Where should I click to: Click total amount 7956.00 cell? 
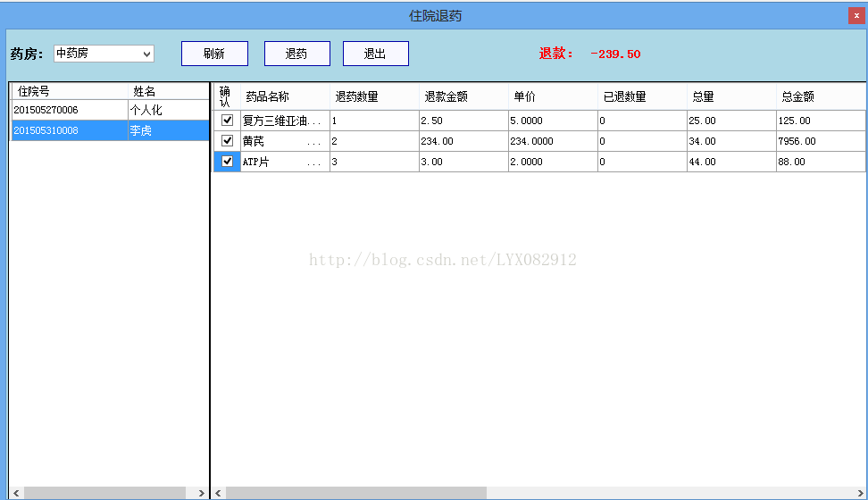(821, 141)
